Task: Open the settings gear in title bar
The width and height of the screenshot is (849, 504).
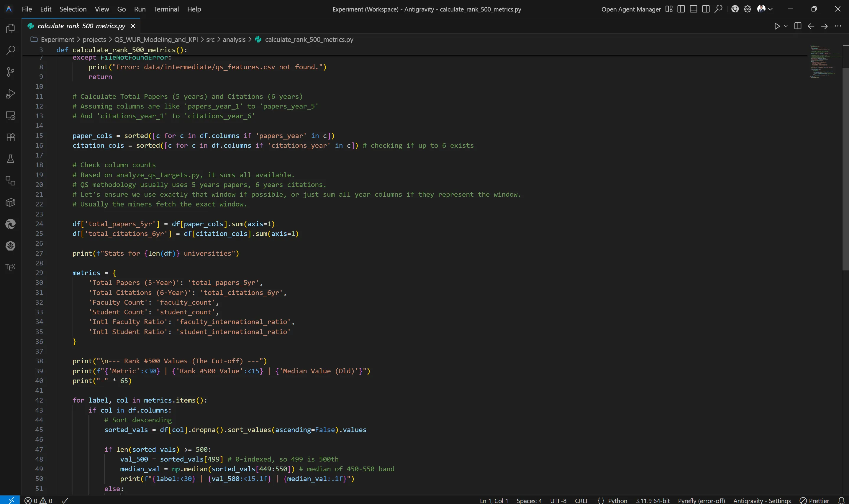Action: pyautogui.click(x=748, y=9)
